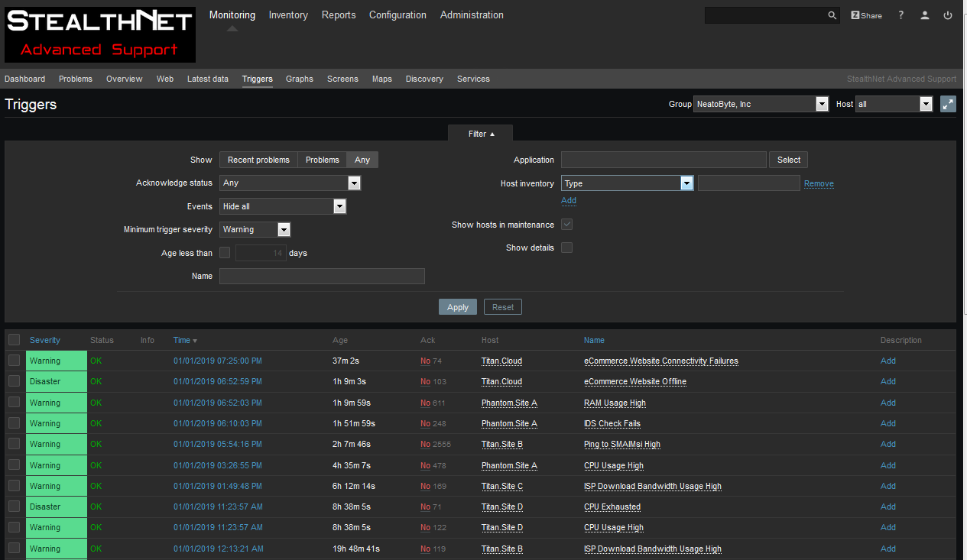The height and width of the screenshot is (560, 967).
Task: Add description for Ping to SMAIMsi High row
Action: pos(888,444)
